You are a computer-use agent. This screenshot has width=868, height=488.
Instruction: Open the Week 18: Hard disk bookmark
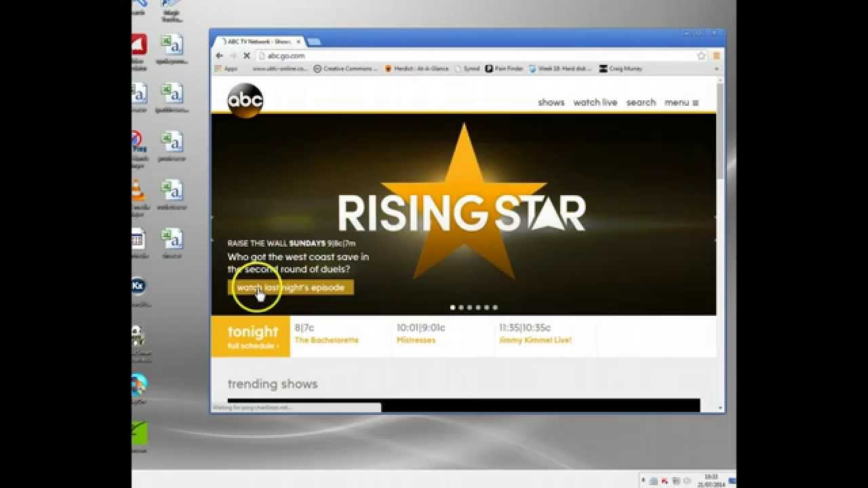point(560,68)
